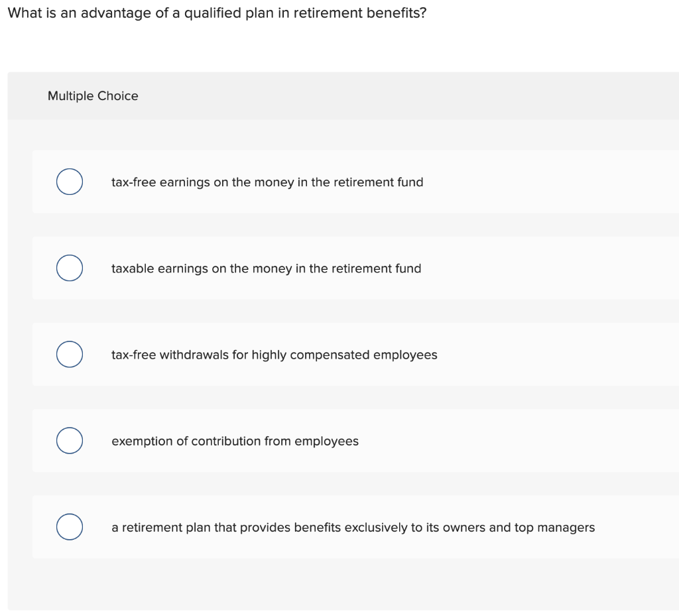Choose answer about benefits exclusively to owners and managers
The height and width of the screenshot is (616, 679).
(352, 527)
